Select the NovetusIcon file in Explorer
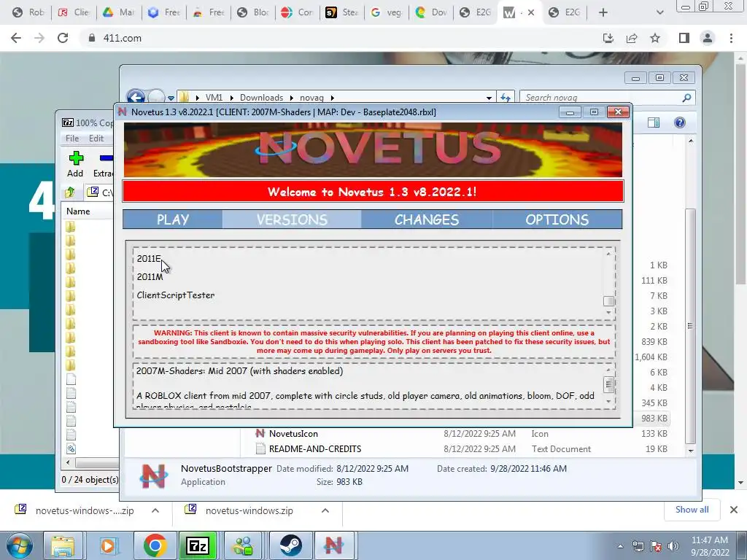 coord(293,434)
